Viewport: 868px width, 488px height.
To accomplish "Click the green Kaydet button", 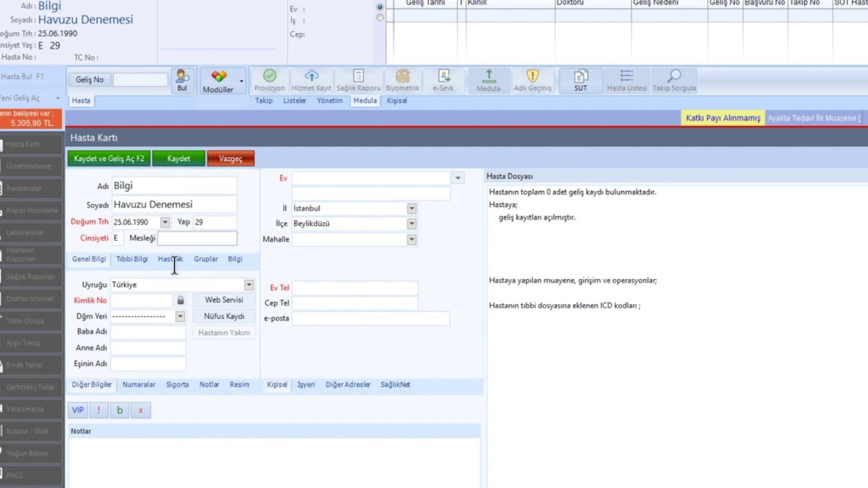I will [x=178, y=159].
